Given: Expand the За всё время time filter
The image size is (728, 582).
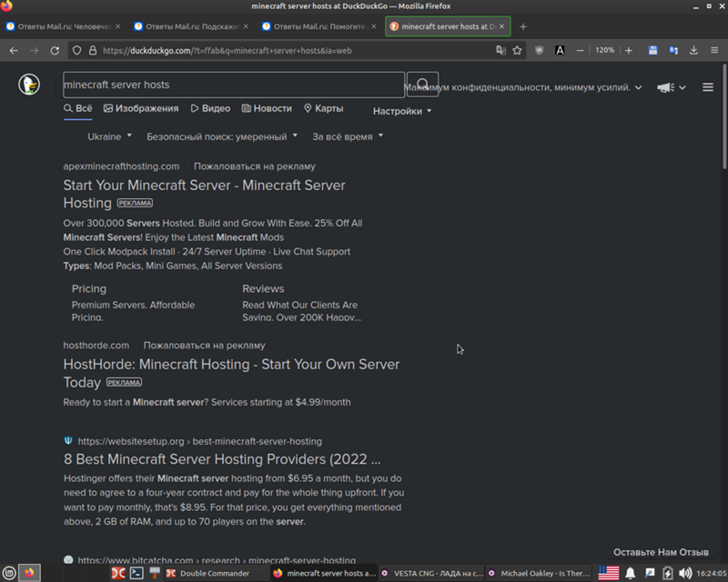Looking at the screenshot, I should [x=347, y=136].
